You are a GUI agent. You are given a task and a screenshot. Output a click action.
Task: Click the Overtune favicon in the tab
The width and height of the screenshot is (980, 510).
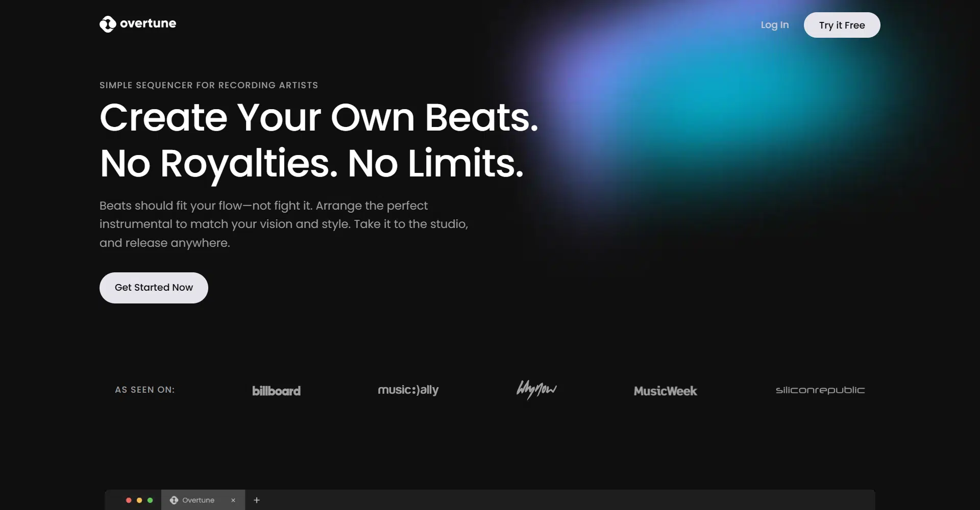point(174,500)
